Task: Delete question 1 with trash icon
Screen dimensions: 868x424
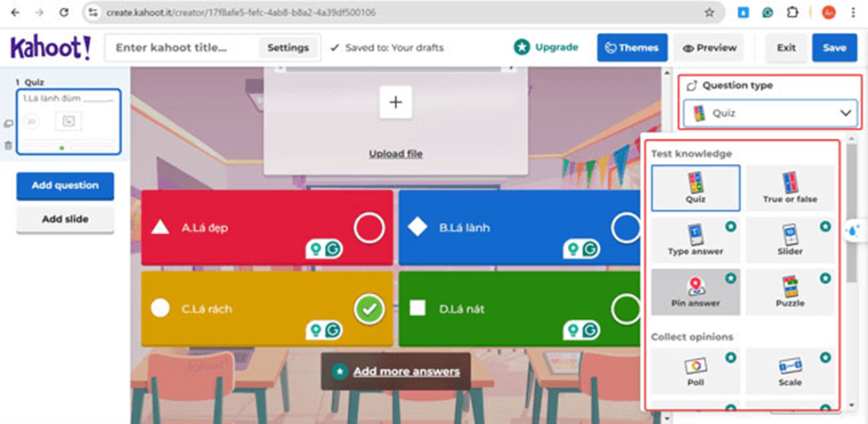Action: 8,145
